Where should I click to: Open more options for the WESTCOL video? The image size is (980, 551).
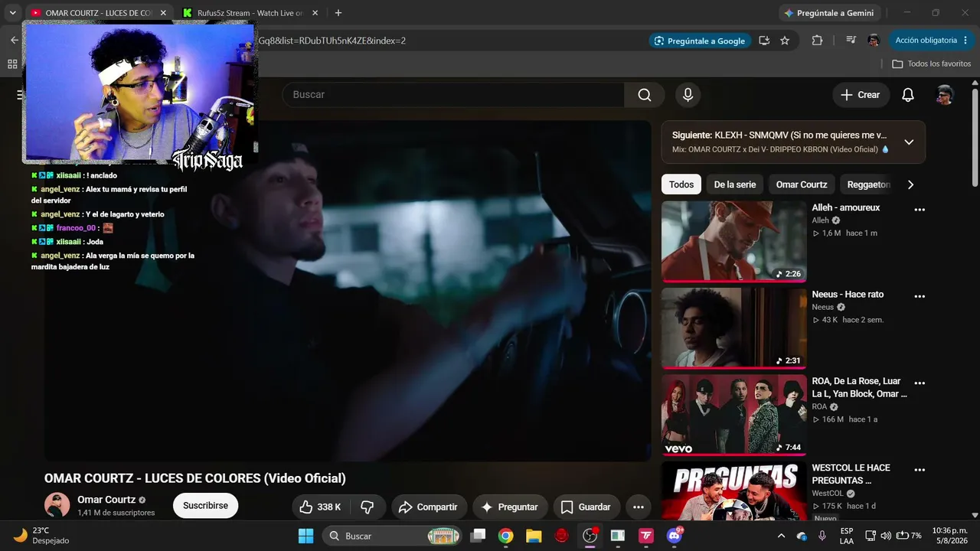tap(920, 469)
